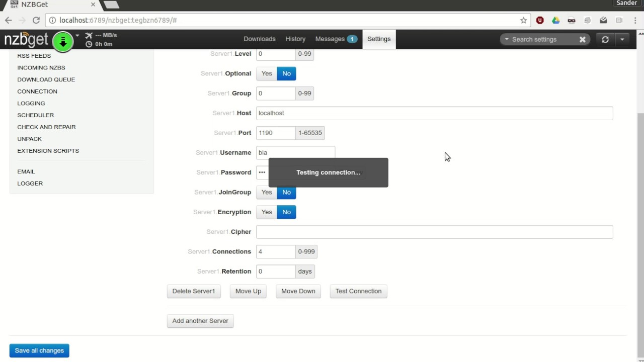This screenshot has width=644, height=362.
Task: Click the browser address bar URL
Action: click(118, 20)
